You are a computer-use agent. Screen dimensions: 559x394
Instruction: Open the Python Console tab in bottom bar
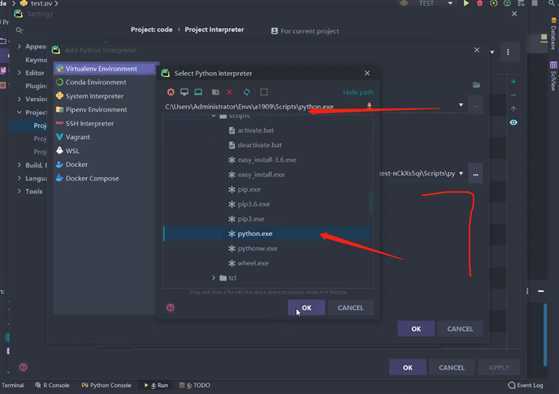(x=106, y=385)
